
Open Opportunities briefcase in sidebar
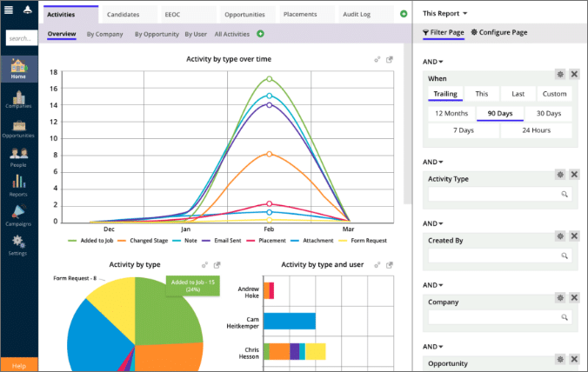[x=18, y=129]
